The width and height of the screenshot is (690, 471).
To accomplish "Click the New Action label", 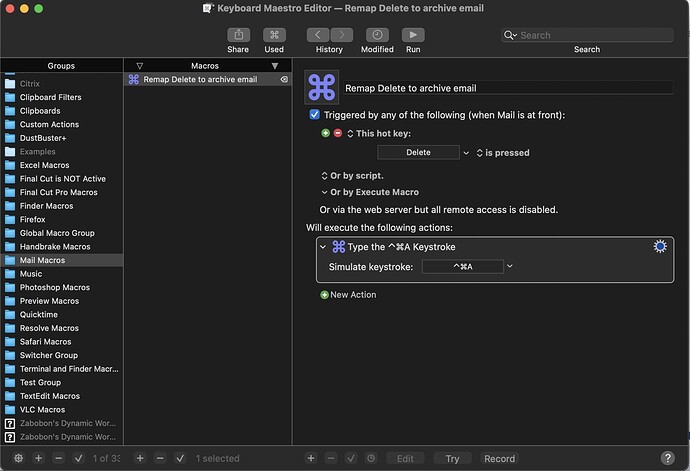I will tap(353, 295).
